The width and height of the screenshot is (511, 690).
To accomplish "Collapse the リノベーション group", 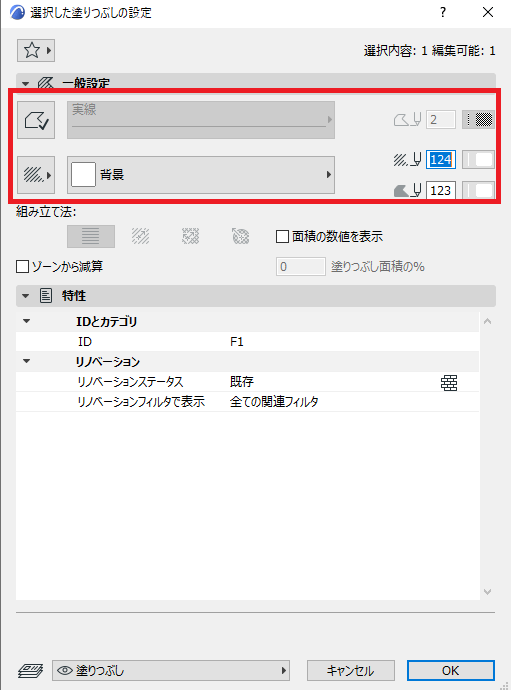I will 26,361.
